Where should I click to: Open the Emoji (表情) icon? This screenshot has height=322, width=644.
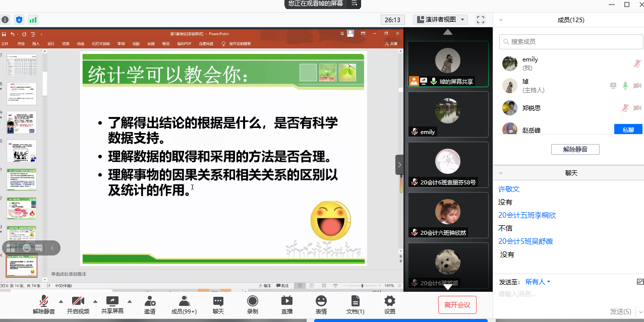(x=321, y=305)
